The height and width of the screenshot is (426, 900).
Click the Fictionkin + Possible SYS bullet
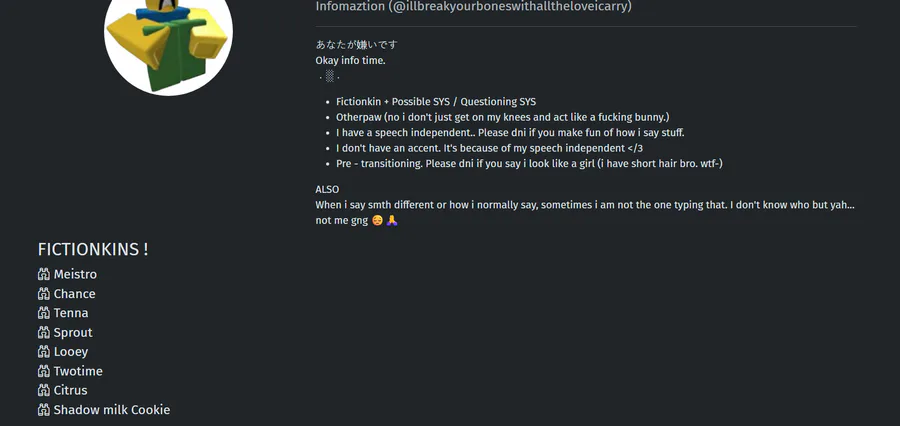[x=436, y=102]
